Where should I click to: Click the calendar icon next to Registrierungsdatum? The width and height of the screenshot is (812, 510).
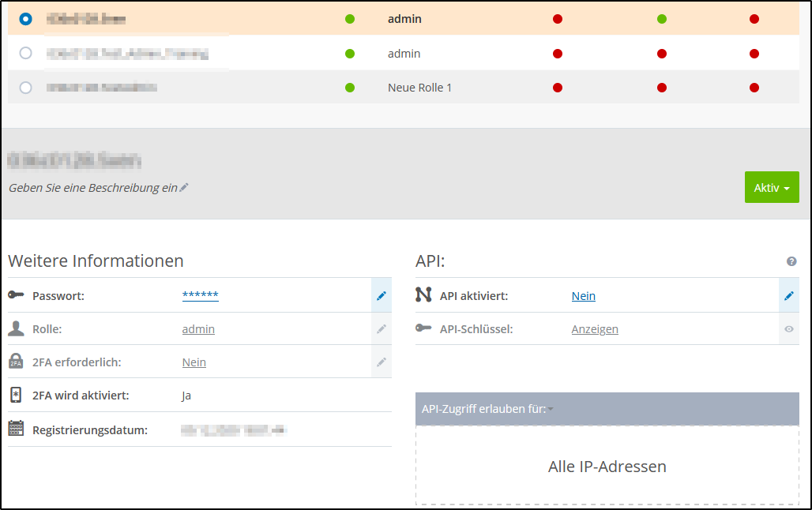(x=14, y=429)
